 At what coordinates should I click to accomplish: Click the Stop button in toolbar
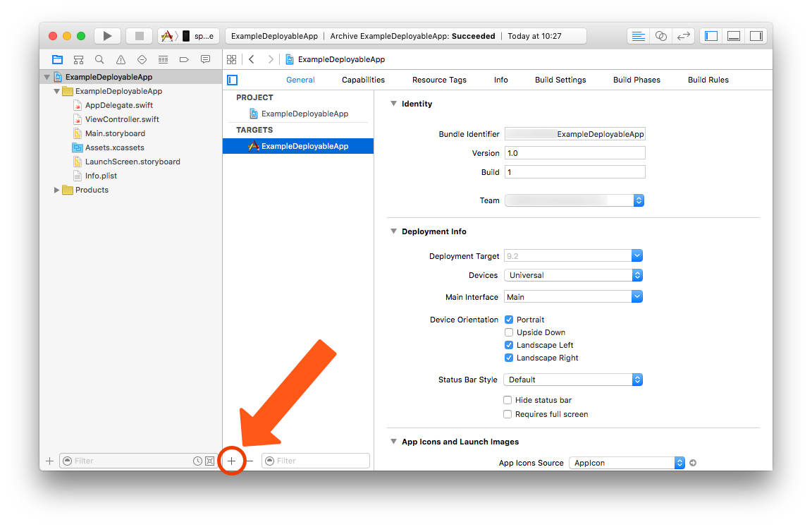click(139, 36)
